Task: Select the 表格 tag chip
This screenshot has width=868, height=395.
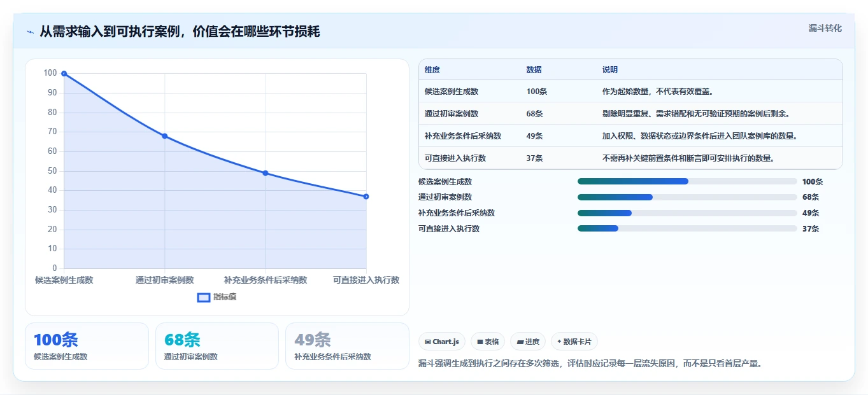Action: coord(488,342)
